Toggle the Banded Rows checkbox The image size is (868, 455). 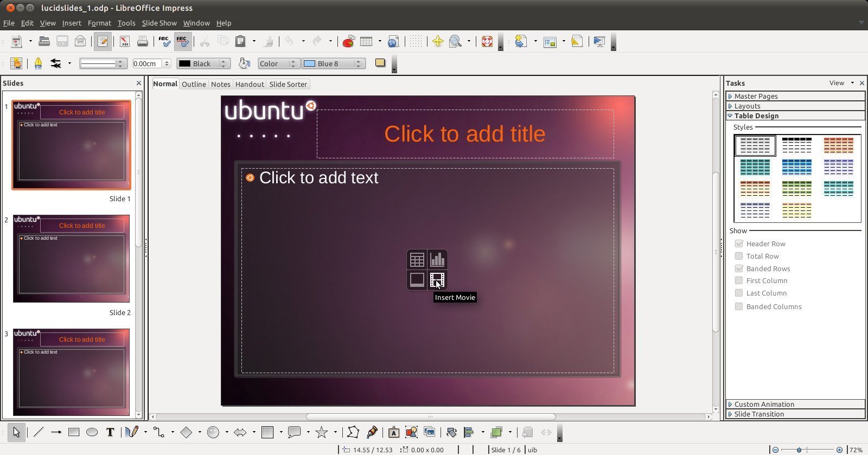coord(739,268)
